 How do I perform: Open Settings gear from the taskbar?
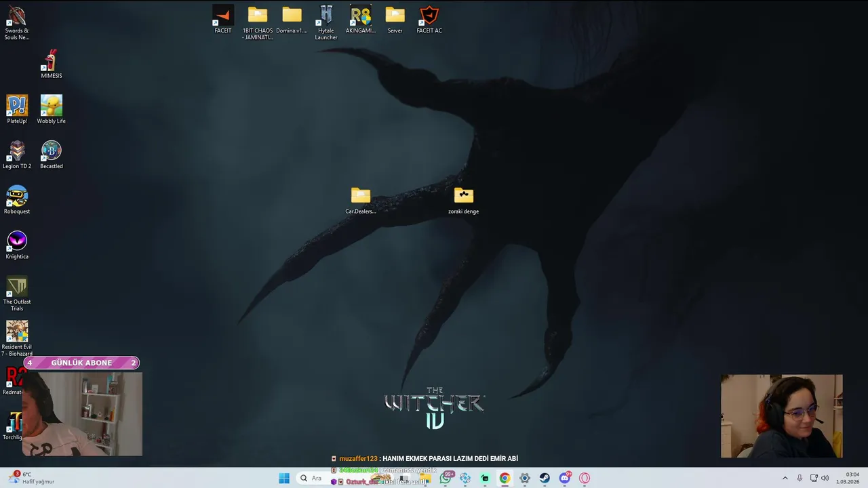click(524, 479)
